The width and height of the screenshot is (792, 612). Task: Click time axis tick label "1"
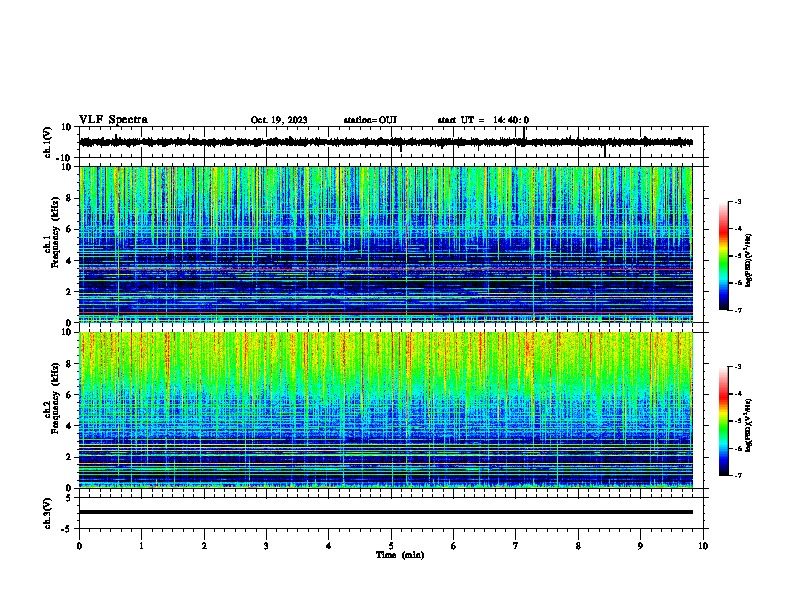(x=141, y=545)
